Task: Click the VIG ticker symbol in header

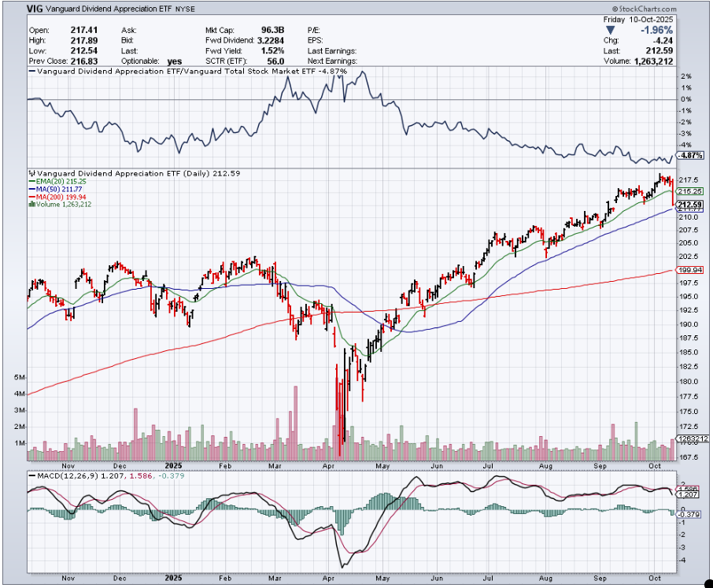Action: click(35, 9)
